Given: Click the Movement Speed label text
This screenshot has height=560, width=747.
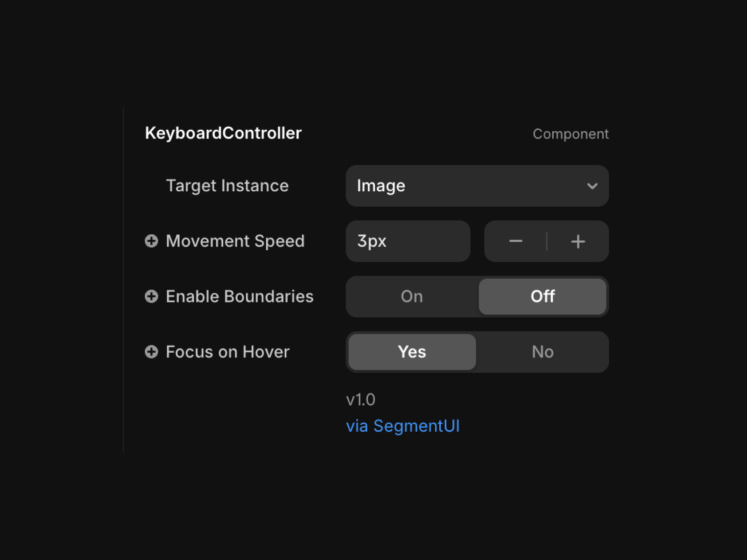Looking at the screenshot, I should tap(235, 241).
